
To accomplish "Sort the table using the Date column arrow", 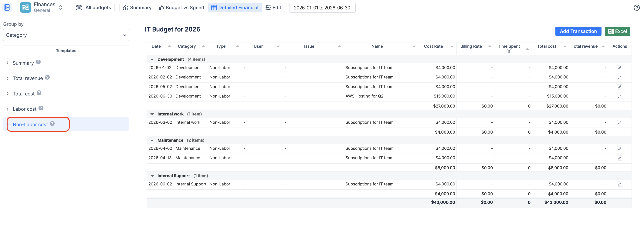I will [x=169, y=46].
